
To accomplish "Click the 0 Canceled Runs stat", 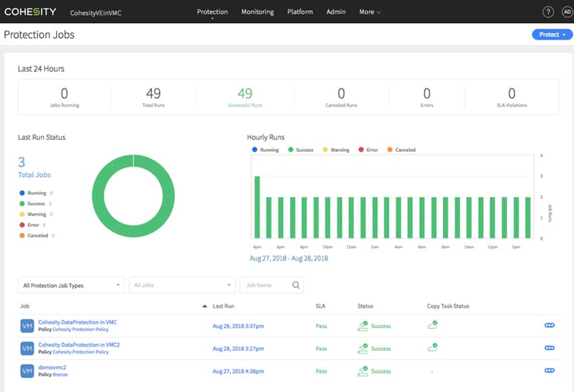I will coord(341,97).
